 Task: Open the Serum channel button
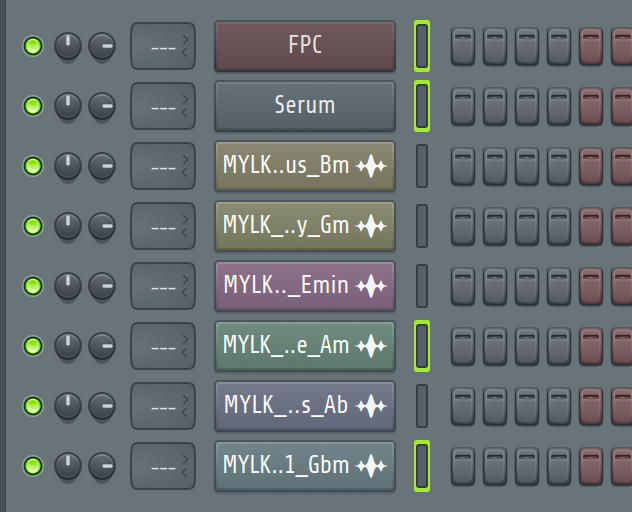point(305,106)
